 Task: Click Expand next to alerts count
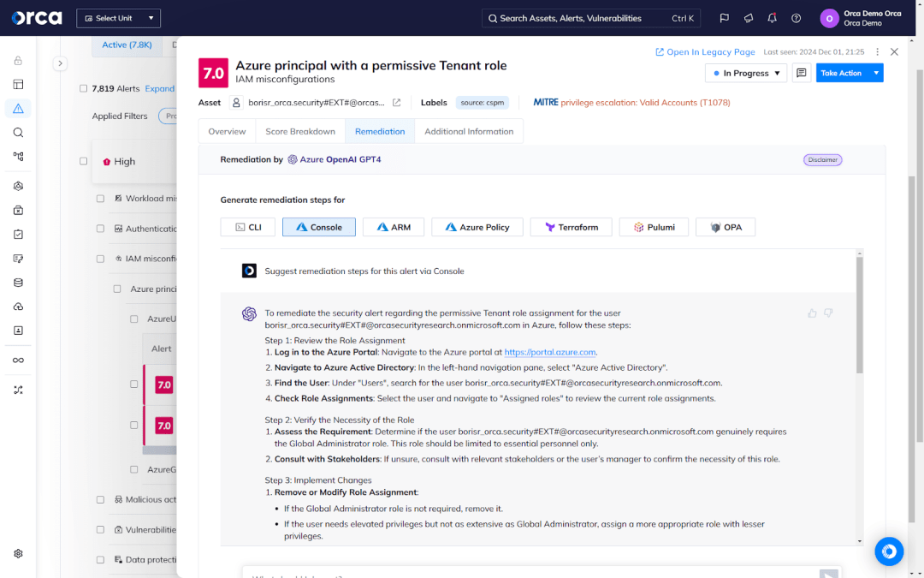click(x=160, y=88)
